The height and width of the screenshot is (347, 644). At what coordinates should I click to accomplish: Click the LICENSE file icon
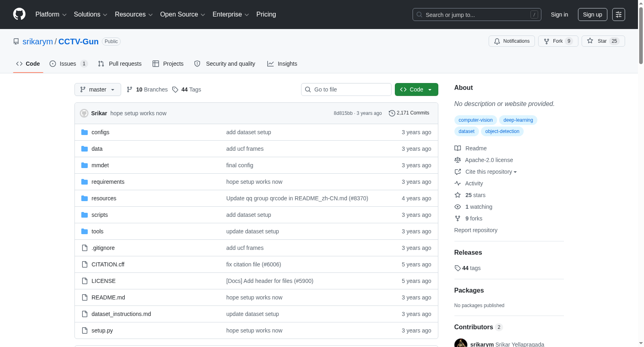point(85,281)
